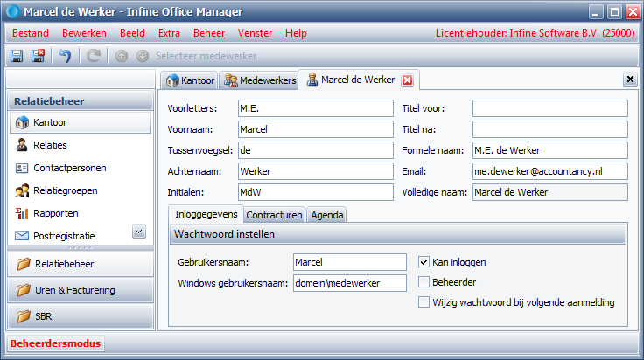Click the Titel voor input field

click(x=550, y=108)
